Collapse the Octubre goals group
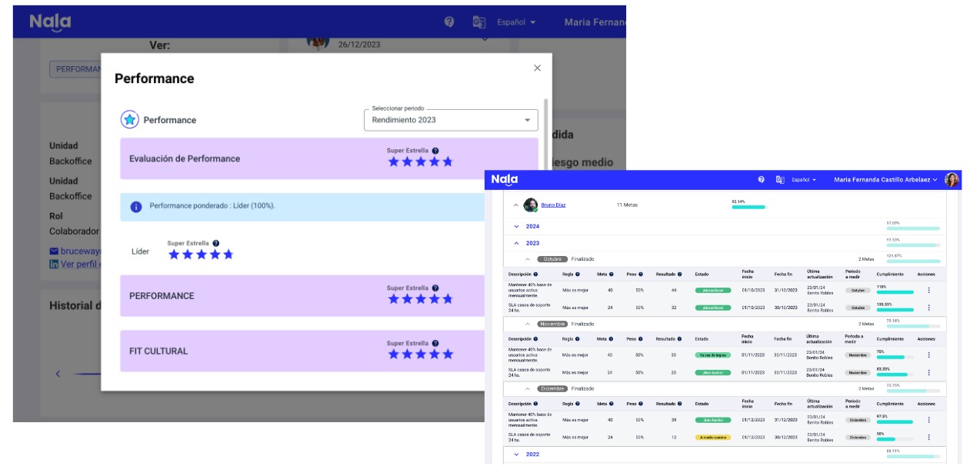The width and height of the screenshot is (980, 466). click(528, 259)
